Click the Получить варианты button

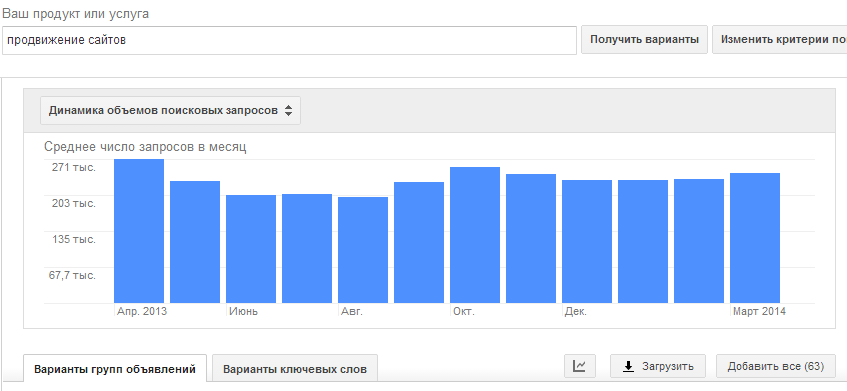pyautogui.click(x=644, y=39)
